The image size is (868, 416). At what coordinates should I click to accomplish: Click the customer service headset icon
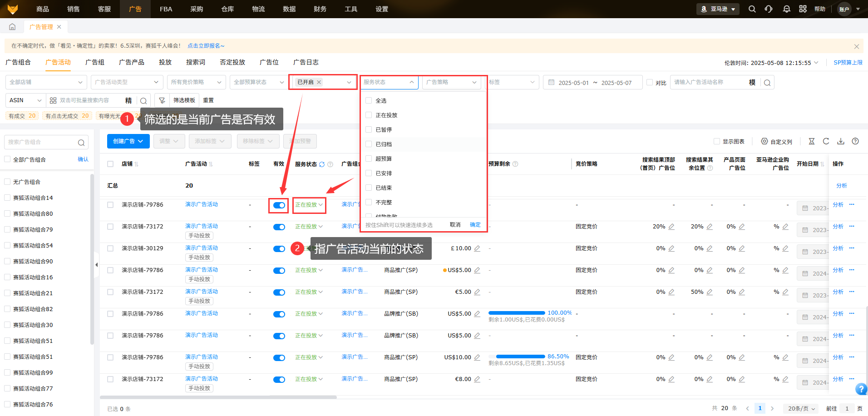coord(769,9)
